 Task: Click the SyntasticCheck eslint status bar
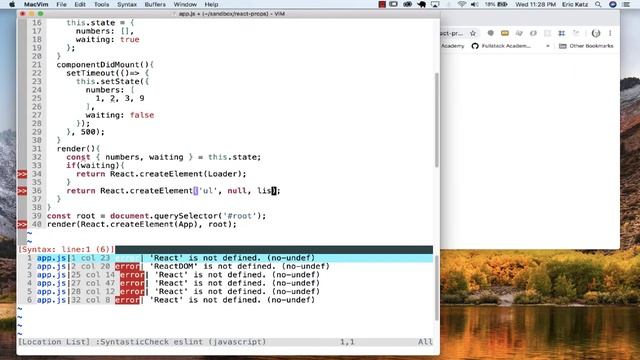click(225, 342)
